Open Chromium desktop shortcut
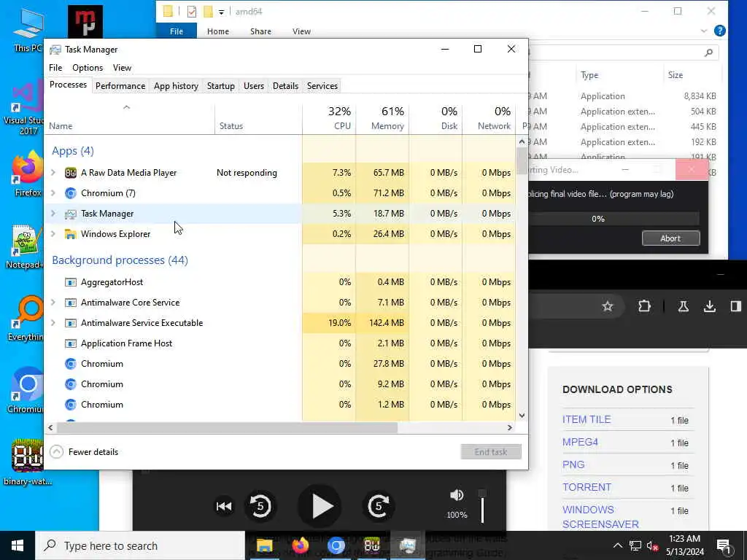This screenshot has width=747, height=560. click(26, 391)
